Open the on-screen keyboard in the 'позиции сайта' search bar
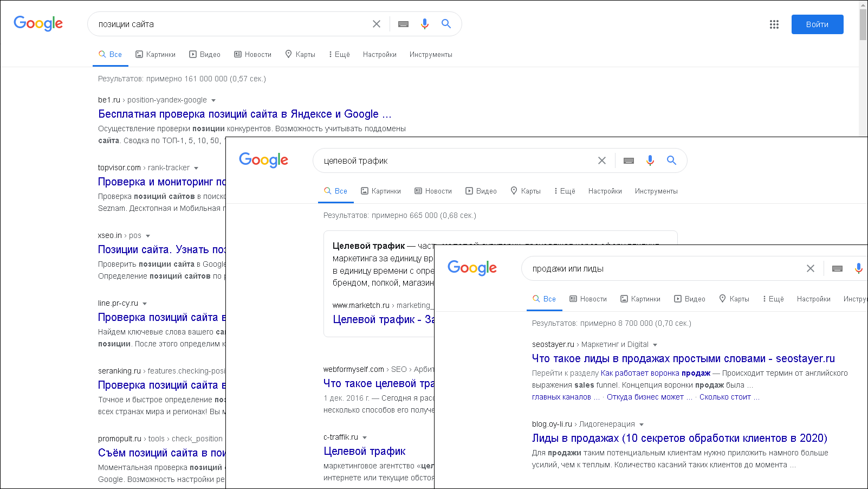 pos(403,24)
